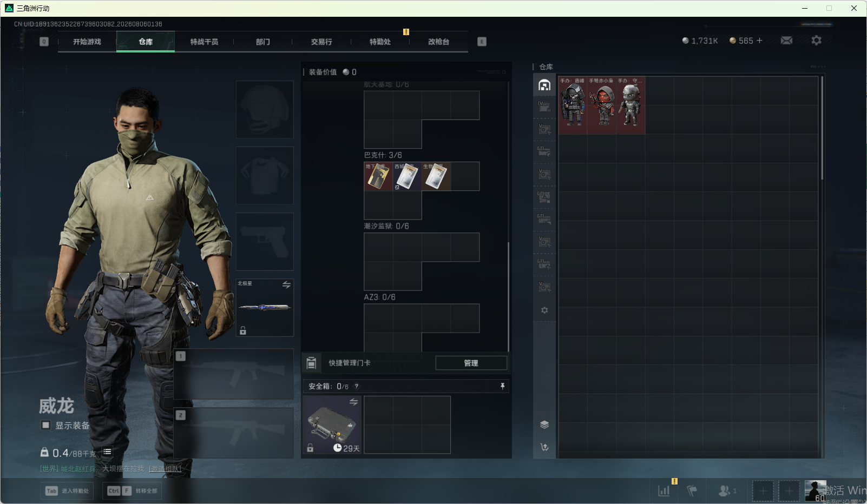
Task: Click the 1,731K currency balance
Action: (700, 41)
